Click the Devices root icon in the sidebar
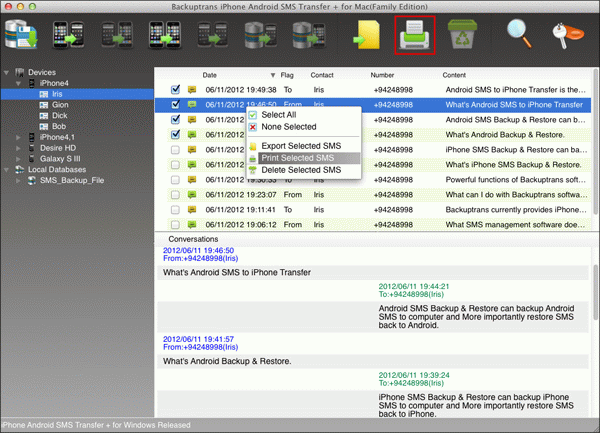Image resolution: width=600 pixels, height=433 pixels. click(20, 72)
